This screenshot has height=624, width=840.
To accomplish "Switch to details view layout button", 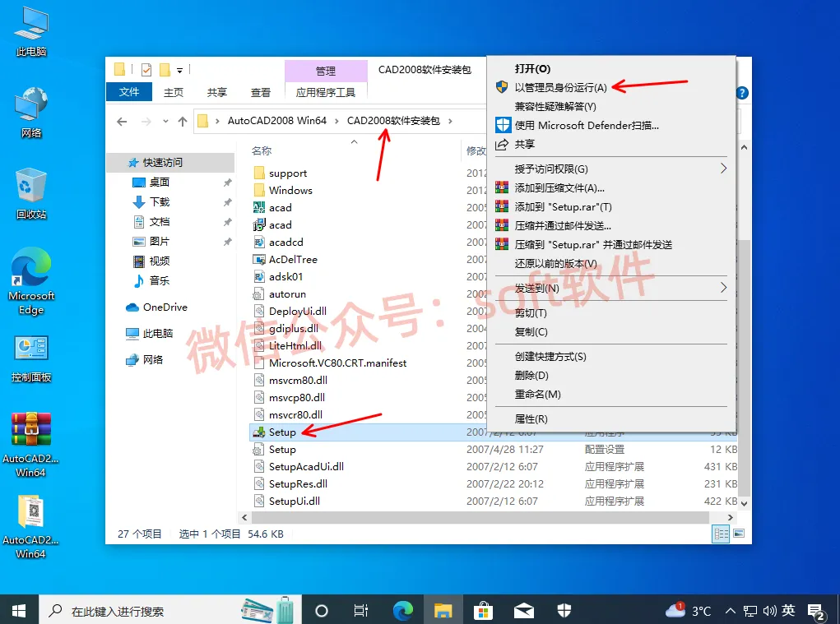I will point(721,534).
